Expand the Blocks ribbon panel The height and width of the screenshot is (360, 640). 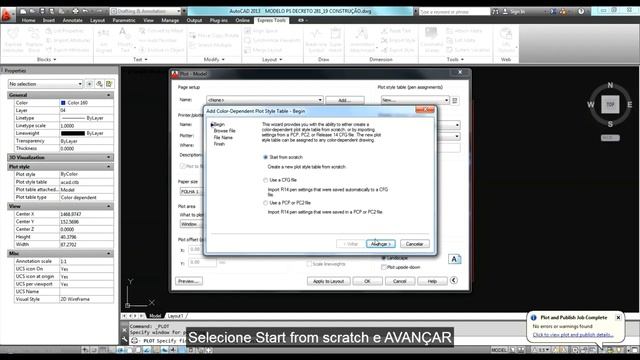point(47,60)
